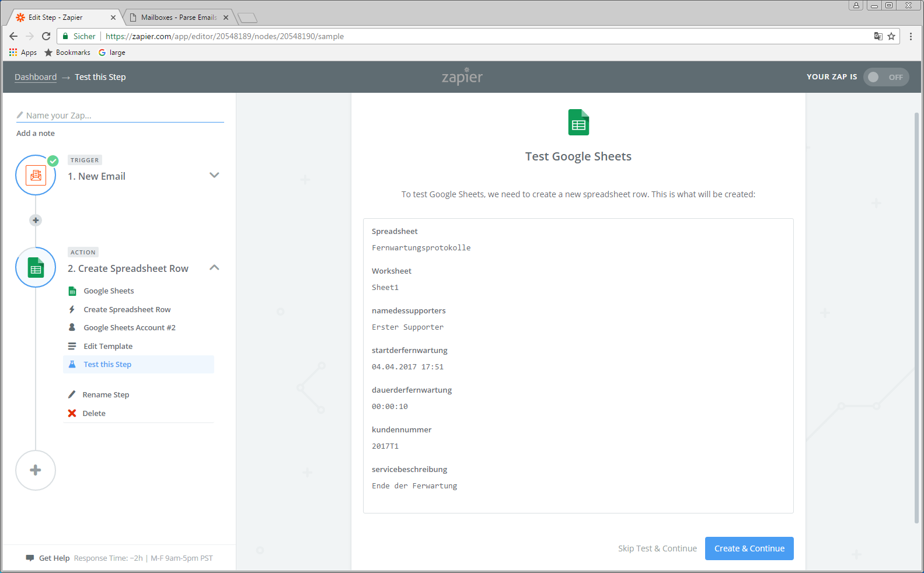Click the Create & Continue button
The height and width of the screenshot is (573, 924).
pos(749,548)
